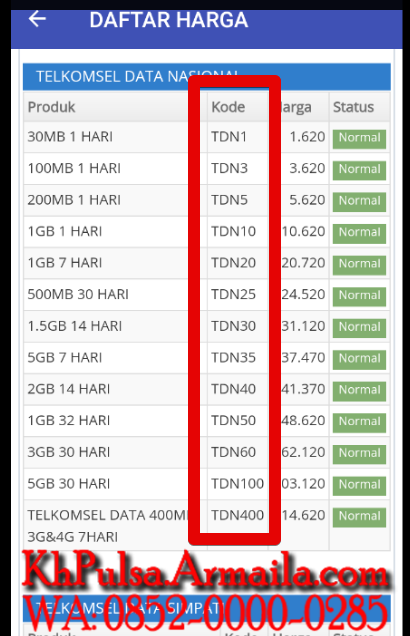Choose the 1GB 1 HARI row
Viewport: 410px width, 636px height.
tap(207, 232)
